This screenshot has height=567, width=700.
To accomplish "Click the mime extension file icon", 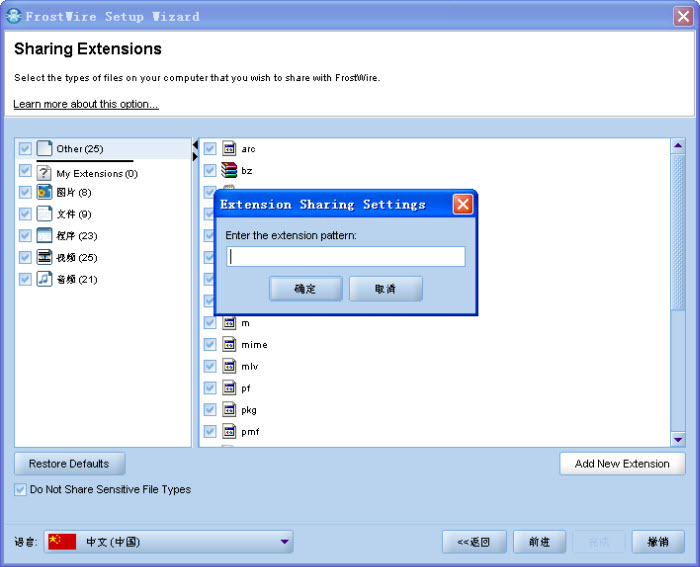I will [x=229, y=344].
